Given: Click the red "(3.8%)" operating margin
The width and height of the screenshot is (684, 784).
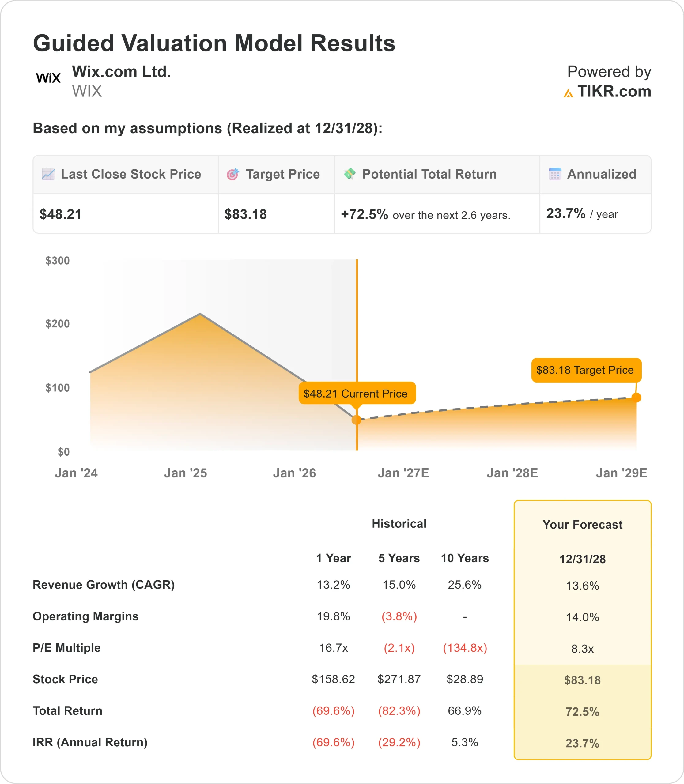Looking at the screenshot, I should [x=399, y=616].
